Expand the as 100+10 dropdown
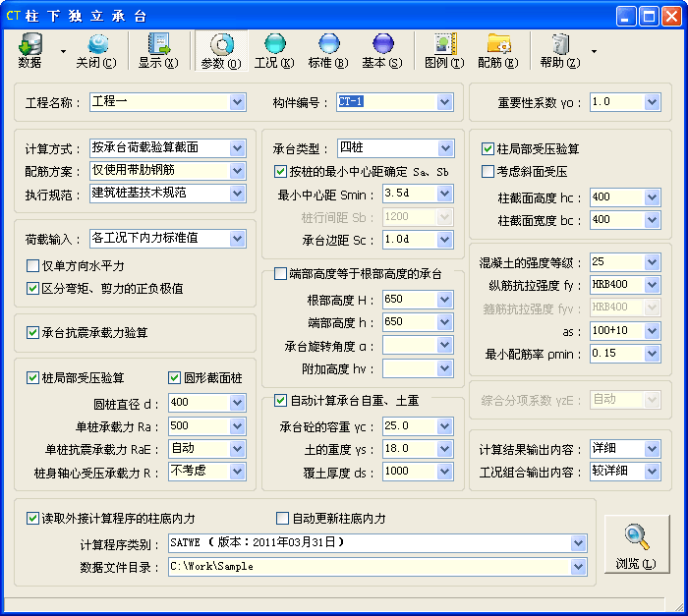 point(652,330)
